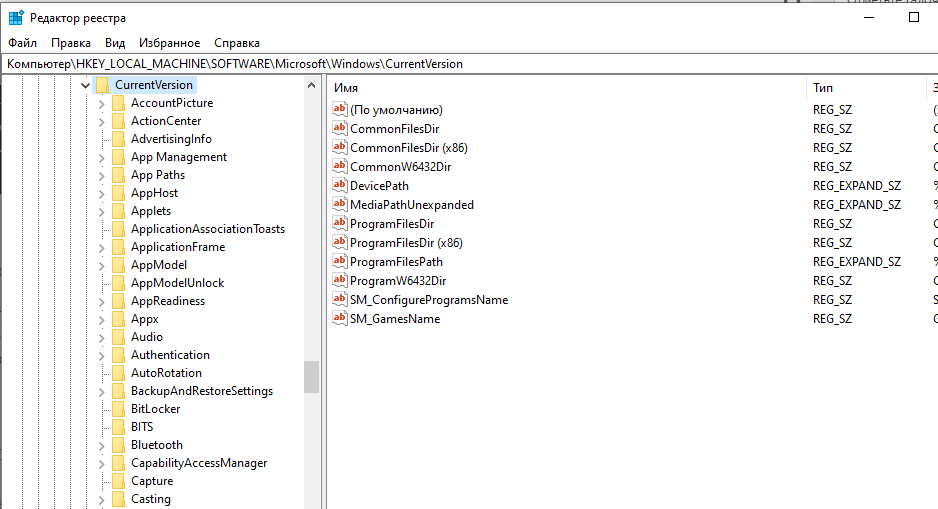This screenshot has height=509, width=938.
Task: Select the AppModelUnlock key
Action: [x=177, y=283]
